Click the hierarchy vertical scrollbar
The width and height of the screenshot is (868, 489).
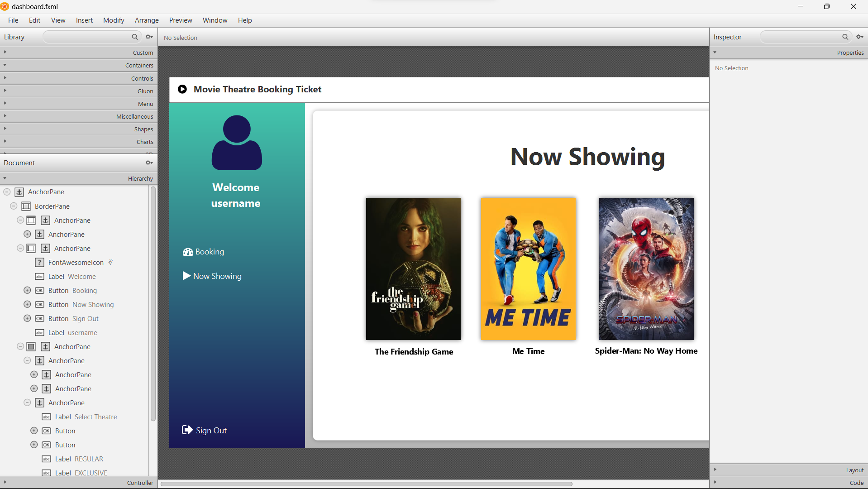153,303
